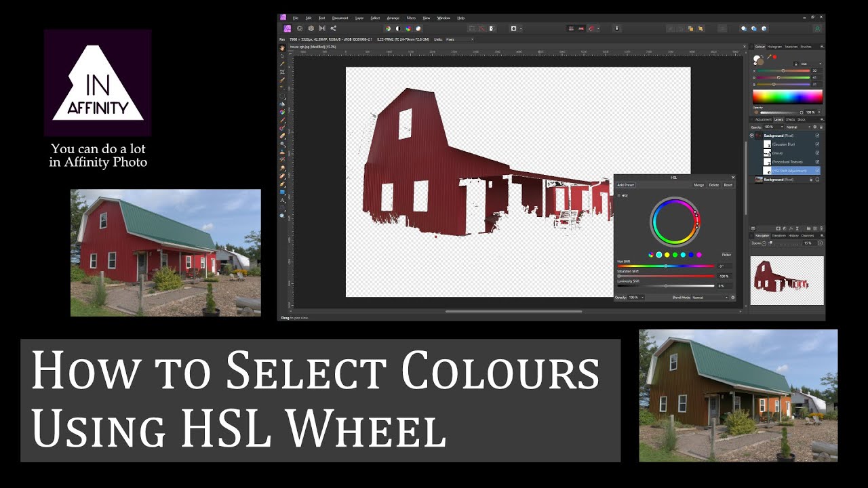Apply Auto Contrast from toolbar

tap(398, 28)
